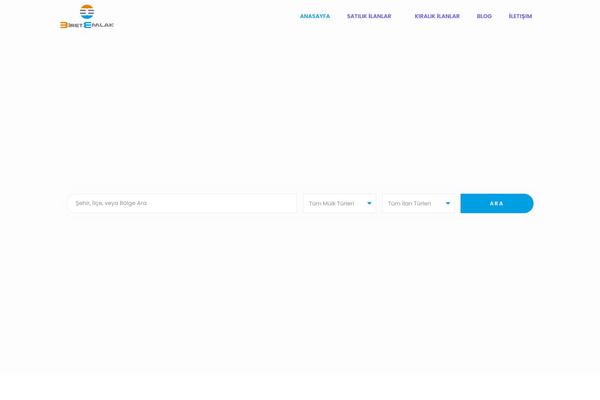600x400 pixels.
Task: Open the KİRALIK İLANLAR menu
Action: (437, 16)
